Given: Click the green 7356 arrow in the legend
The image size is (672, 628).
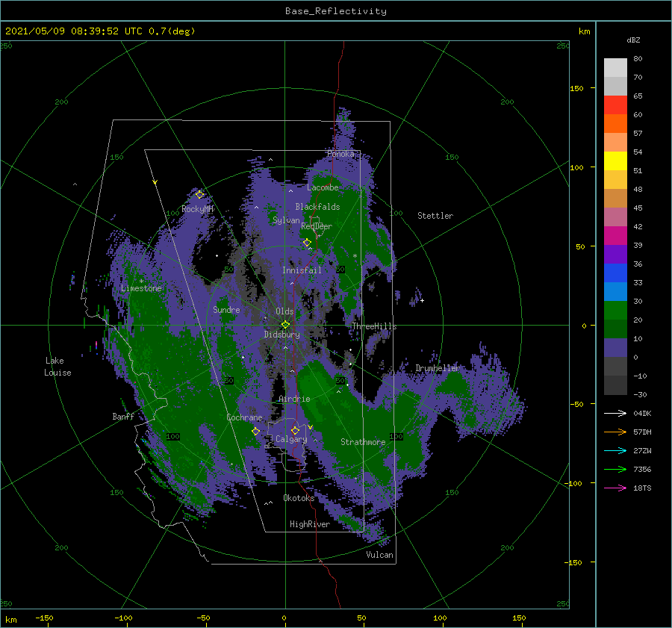Looking at the screenshot, I should 615,470.
